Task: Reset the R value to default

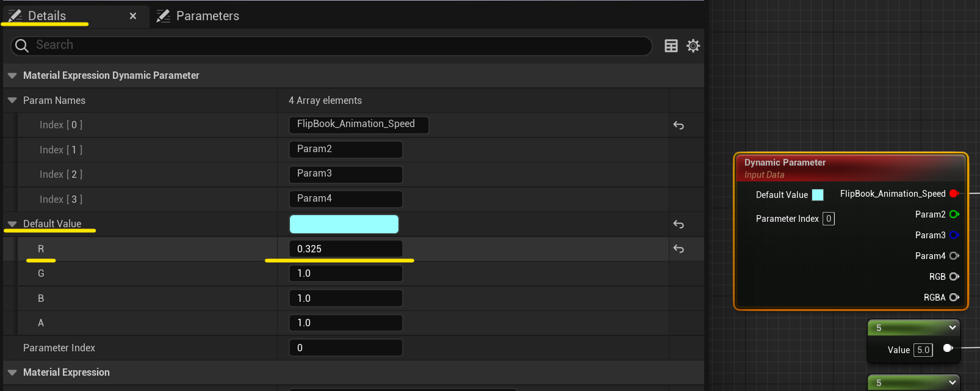Action: coord(679,249)
